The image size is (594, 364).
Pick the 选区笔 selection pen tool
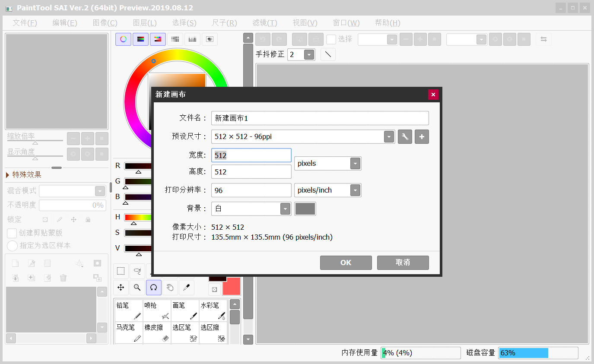(x=184, y=332)
